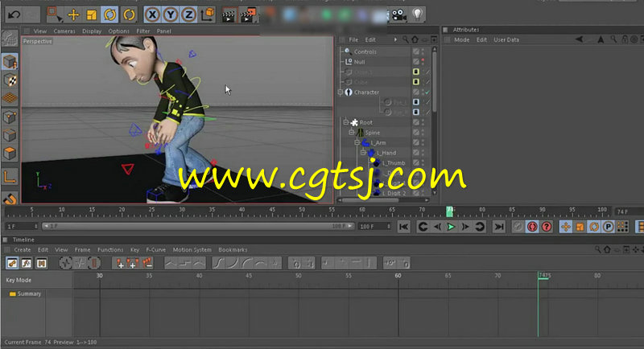Viewport: 644px width, 349px height.
Task: Click the Undo arrow icon
Action: coord(14,15)
